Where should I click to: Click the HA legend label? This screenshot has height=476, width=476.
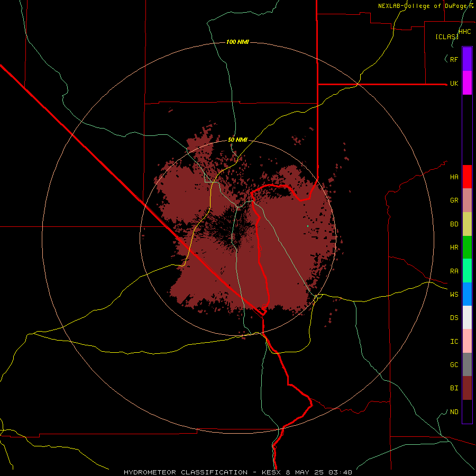tap(454, 177)
